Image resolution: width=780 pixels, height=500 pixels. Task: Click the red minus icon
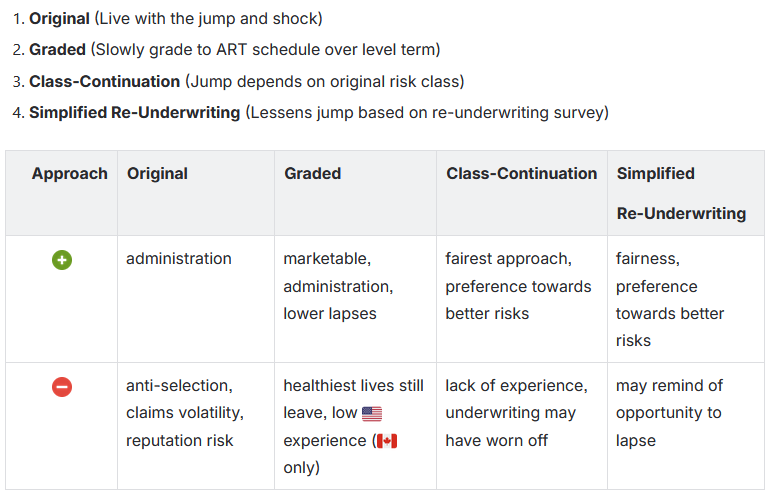click(62, 387)
